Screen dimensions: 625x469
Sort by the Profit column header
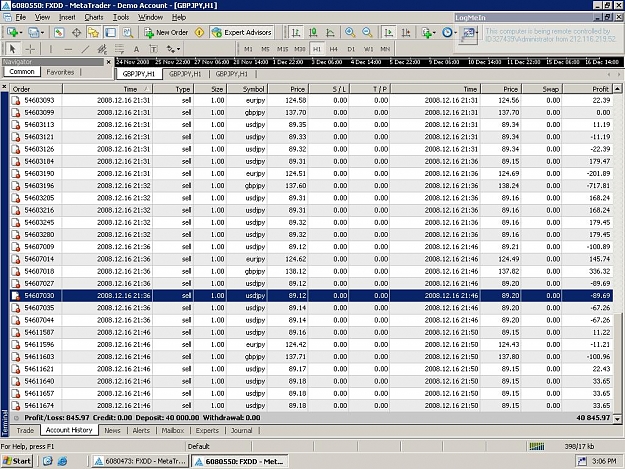click(586, 89)
